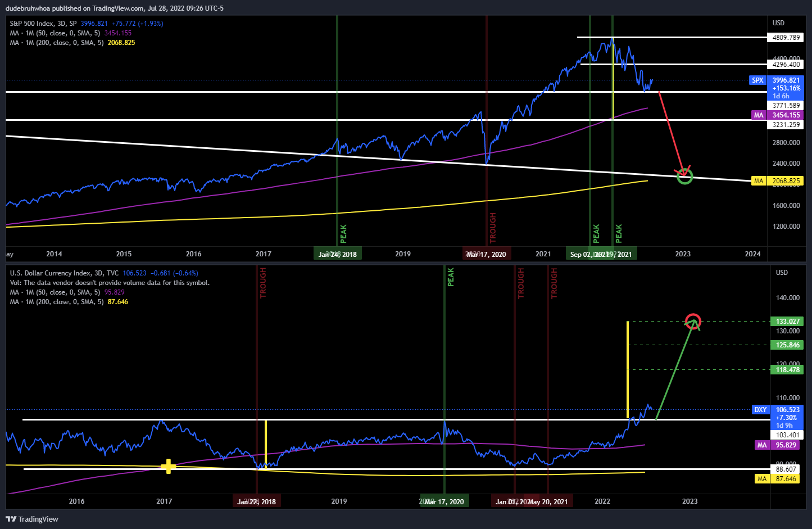Click the U.S. Dollar Currency Index, 3D, TVC title

click(x=64, y=273)
